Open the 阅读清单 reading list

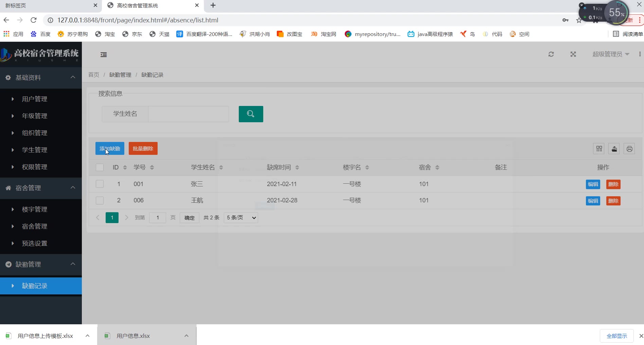628,34
